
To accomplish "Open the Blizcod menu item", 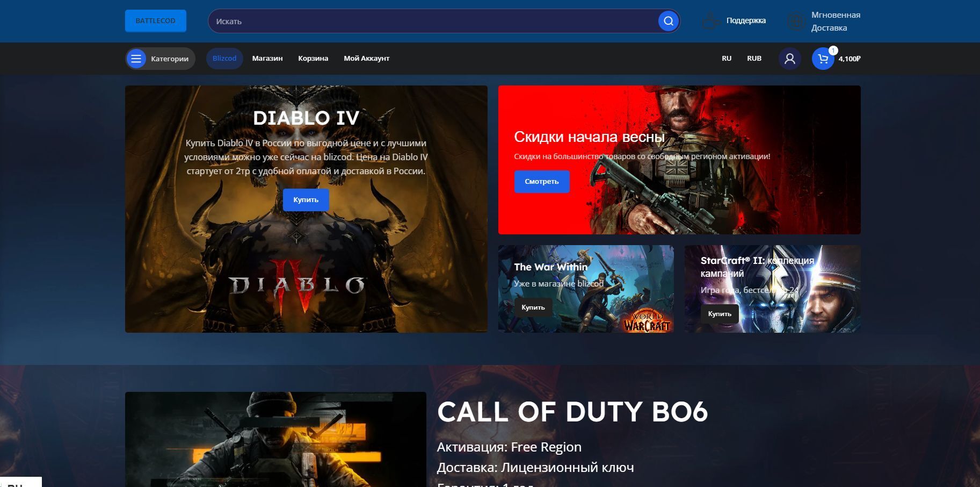I will pyautogui.click(x=224, y=58).
